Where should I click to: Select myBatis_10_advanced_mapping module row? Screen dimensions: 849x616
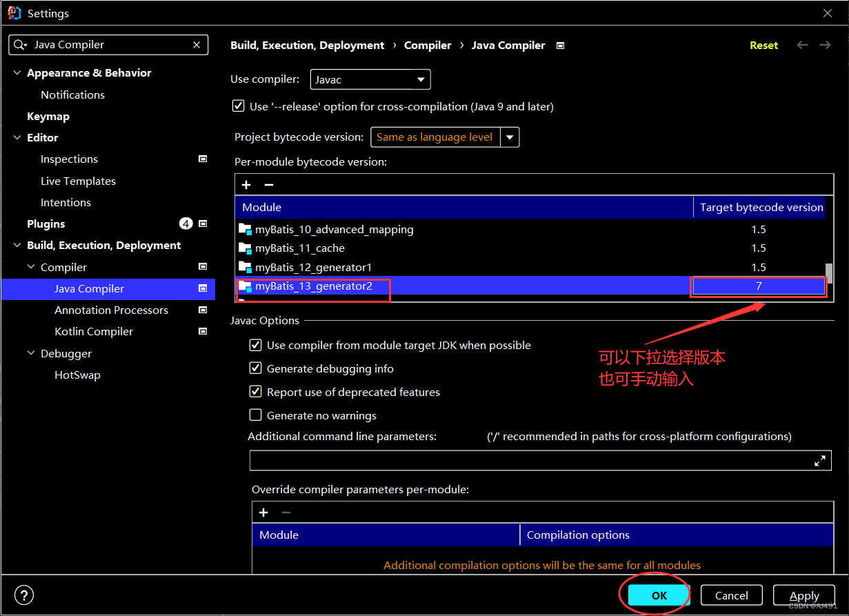click(530, 229)
